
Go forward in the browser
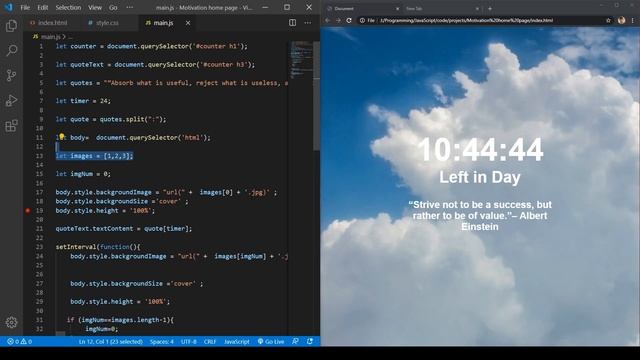tap(338, 20)
